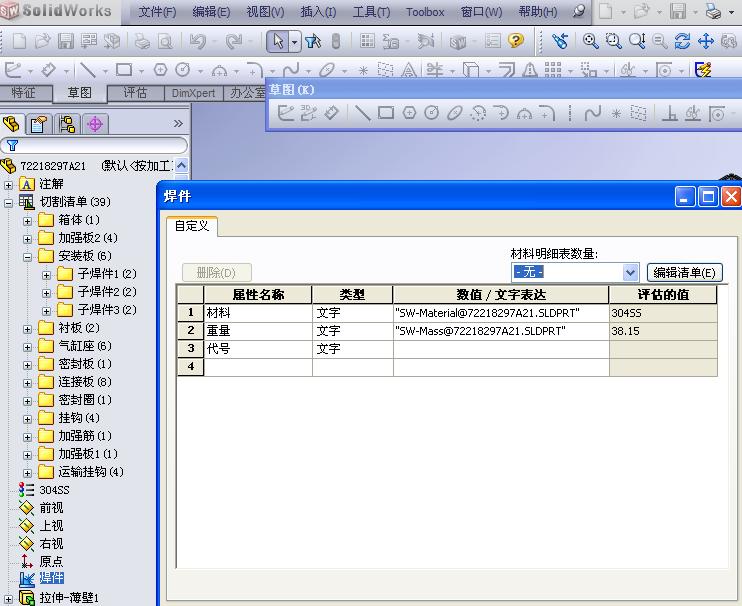The height and width of the screenshot is (606, 742).
Task: Click the 编辑清单(E) button
Action: coord(684,272)
